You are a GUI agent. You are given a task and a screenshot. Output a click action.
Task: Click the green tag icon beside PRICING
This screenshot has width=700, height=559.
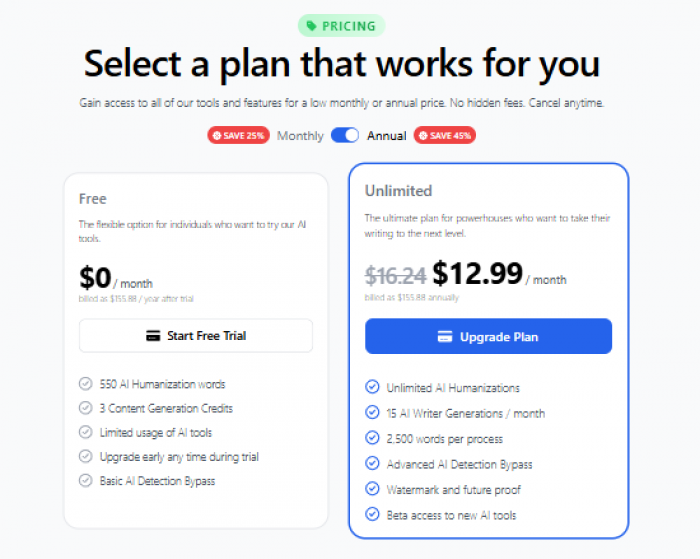pos(312,26)
